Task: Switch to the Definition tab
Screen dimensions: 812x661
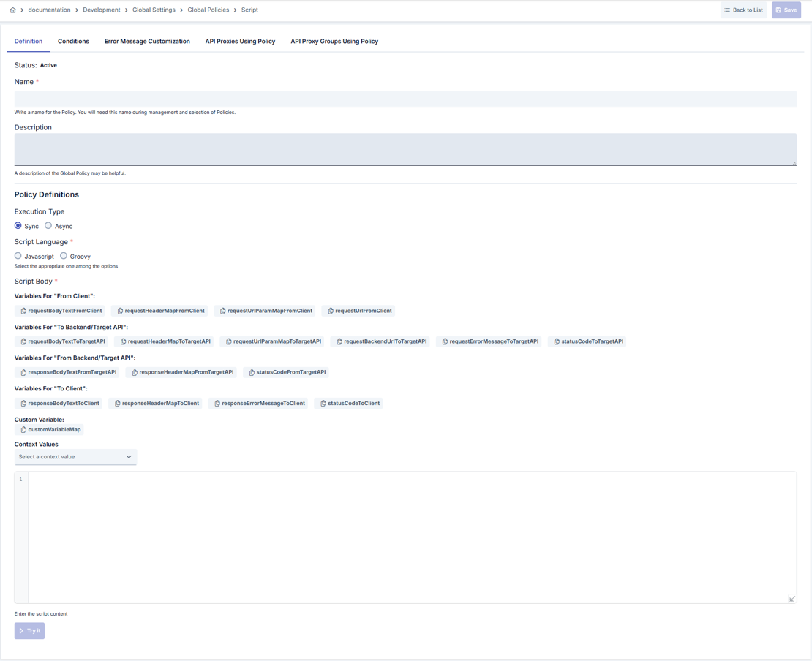Action: coord(29,42)
